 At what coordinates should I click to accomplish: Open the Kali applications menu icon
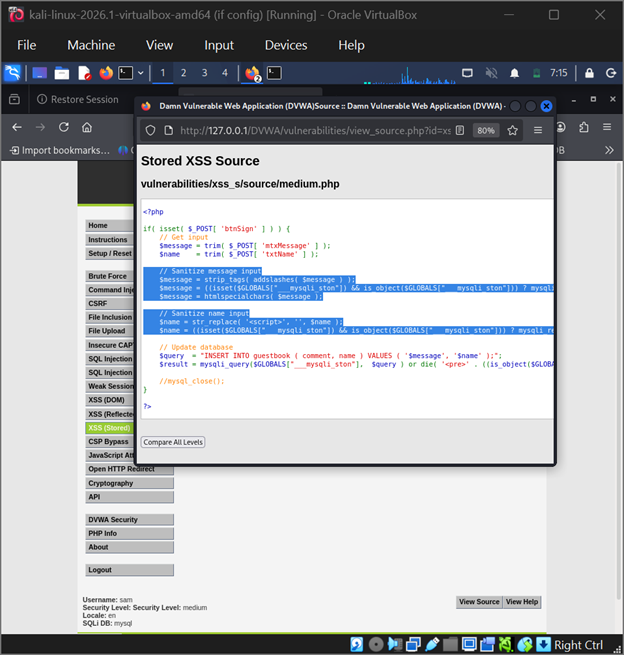tap(12, 73)
